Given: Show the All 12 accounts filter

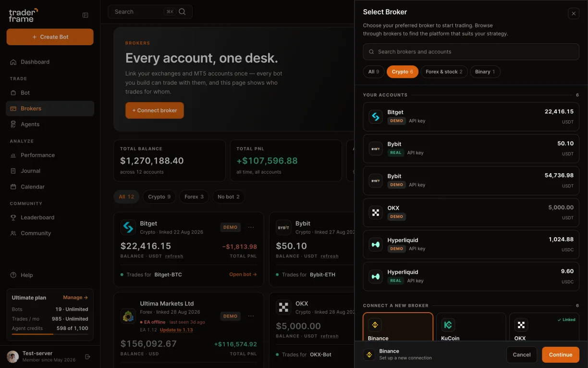Looking at the screenshot, I should 126,197.
